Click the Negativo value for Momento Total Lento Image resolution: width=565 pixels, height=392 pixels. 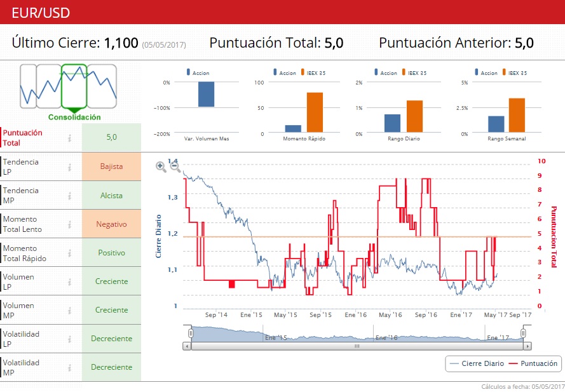tap(111, 224)
